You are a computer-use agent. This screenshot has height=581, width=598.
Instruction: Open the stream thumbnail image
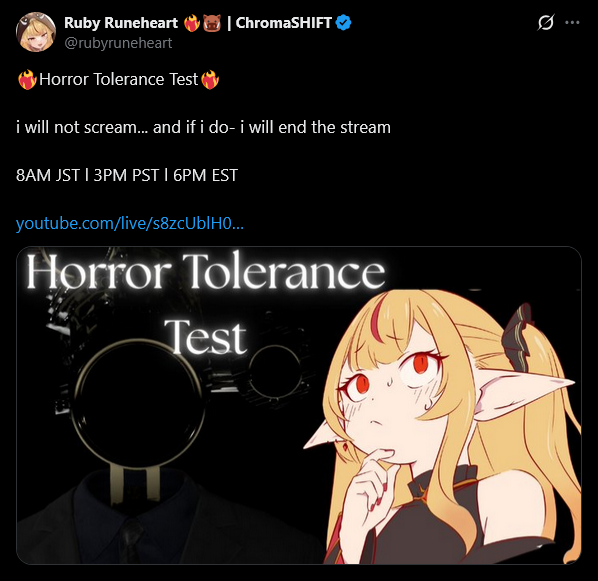pyautogui.click(x=299, y=405)
